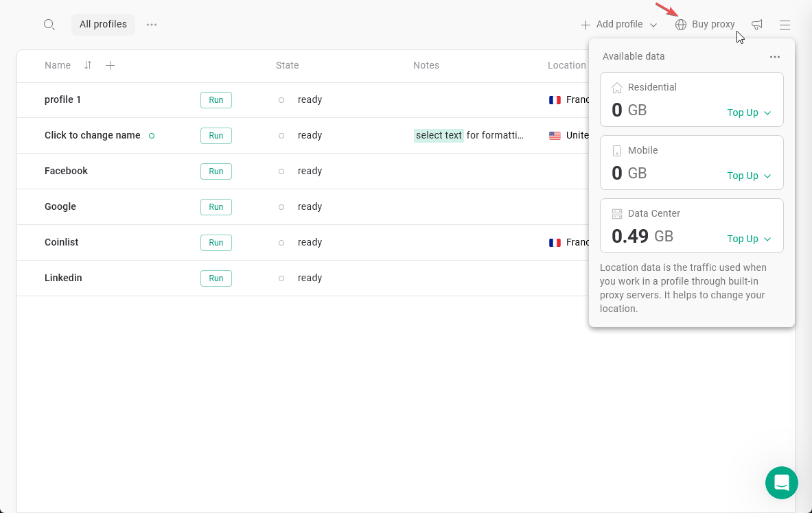Viewport: 812px width, 513px height.
Task: Open the announcements megaphone icon
Action: (757, 24)
